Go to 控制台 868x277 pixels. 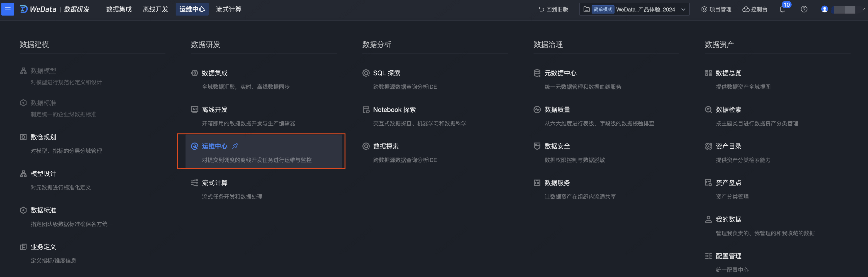point(755,10)
